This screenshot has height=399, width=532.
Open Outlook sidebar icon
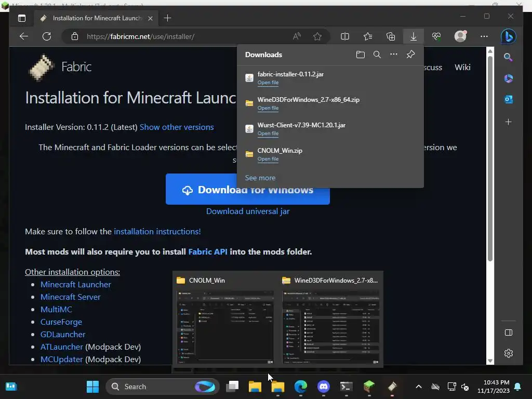click(x=508, y=99)
